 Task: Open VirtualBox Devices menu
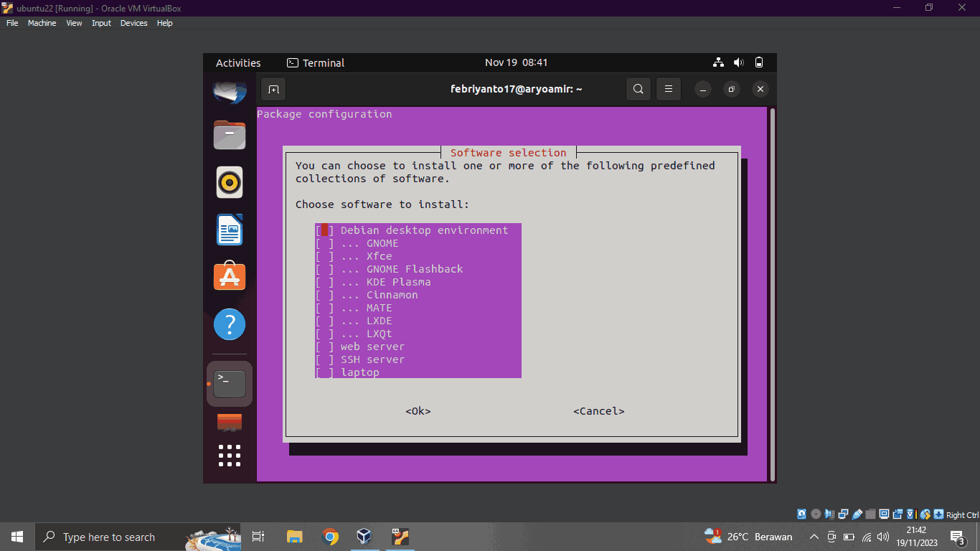pyautogui.click(x=133, y=23)
